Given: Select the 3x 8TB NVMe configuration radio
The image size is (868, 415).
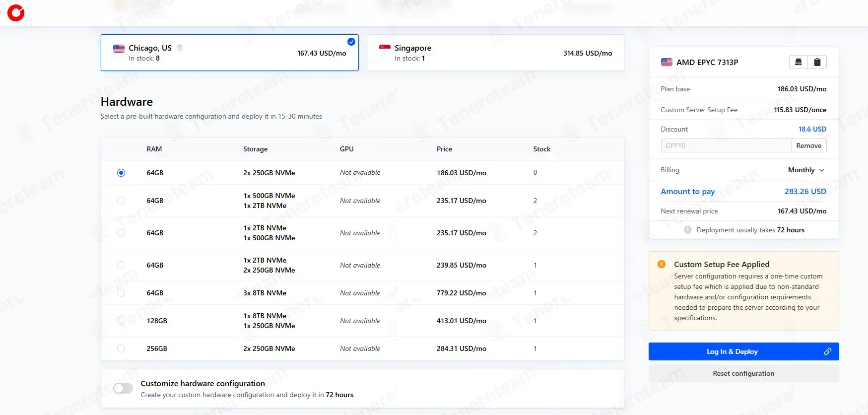Looking at the screenshot, I should tap(121, 293).
